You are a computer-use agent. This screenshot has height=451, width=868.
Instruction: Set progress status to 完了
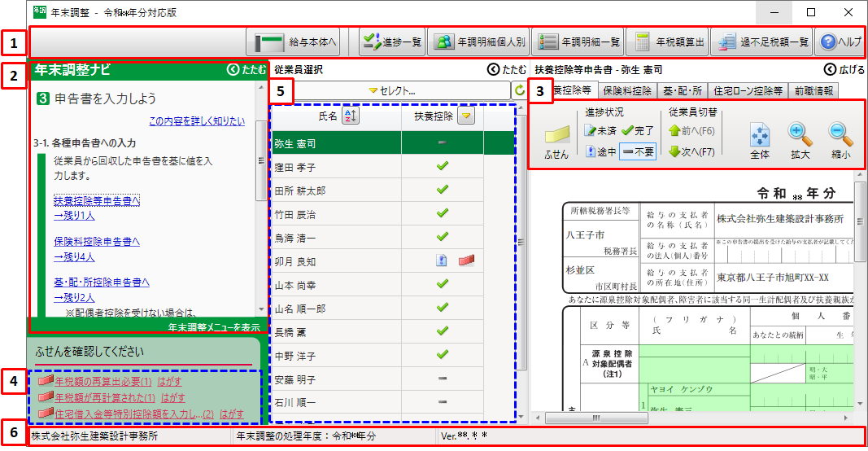coord(638,131)
